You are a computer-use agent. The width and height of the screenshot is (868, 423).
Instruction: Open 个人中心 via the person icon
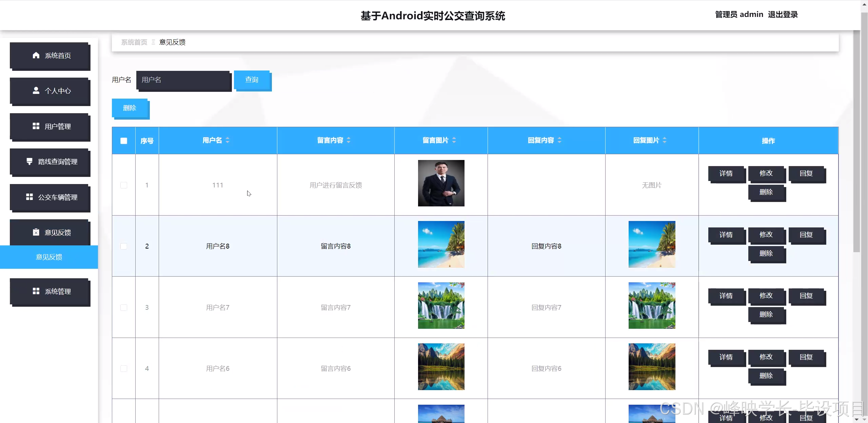click(x=36, y=90)
